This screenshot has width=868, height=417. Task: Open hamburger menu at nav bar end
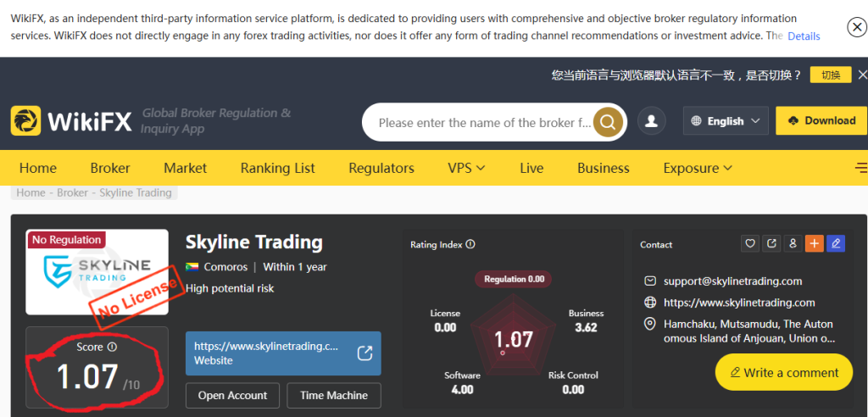pos(861,168)
